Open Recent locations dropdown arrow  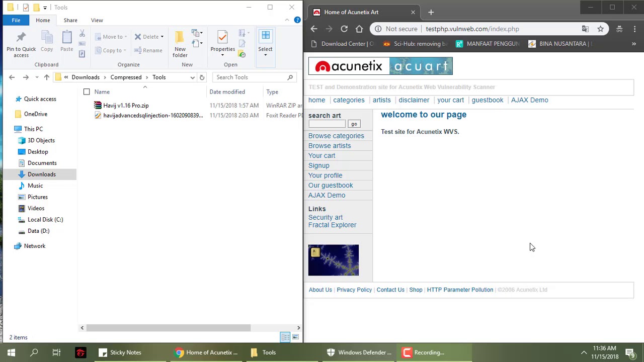[x=37, y=77]
